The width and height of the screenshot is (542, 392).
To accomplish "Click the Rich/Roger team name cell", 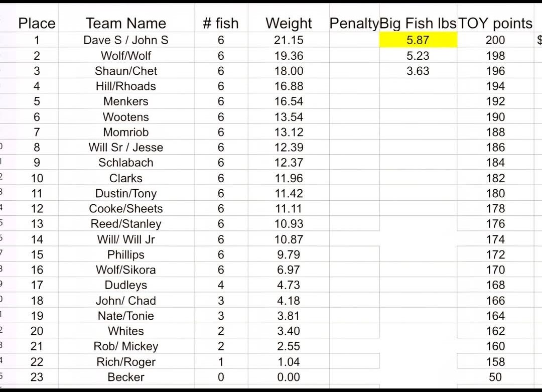I will (x=126, y=362).
